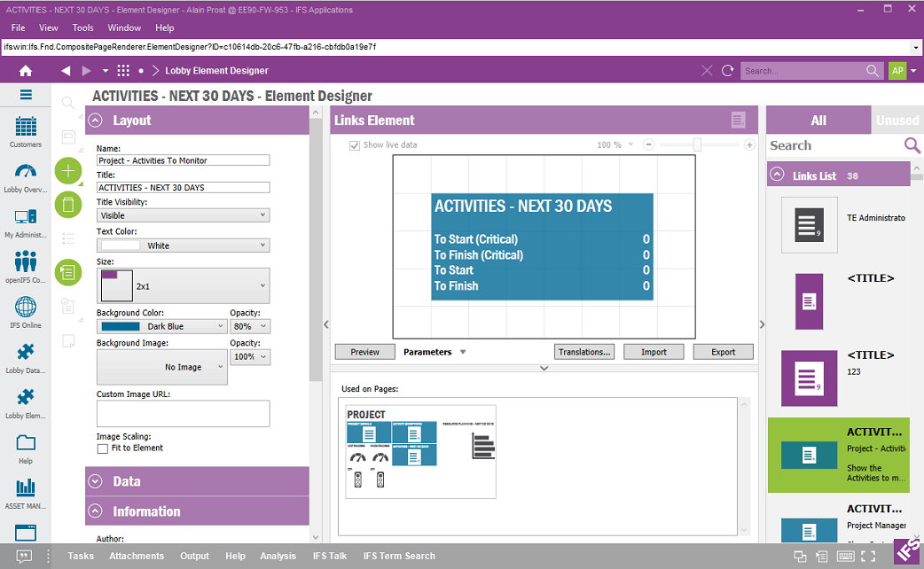This screenshot has height=569, width=924.
Task: Click the Custom Image URL field
Action: point(183,414)
